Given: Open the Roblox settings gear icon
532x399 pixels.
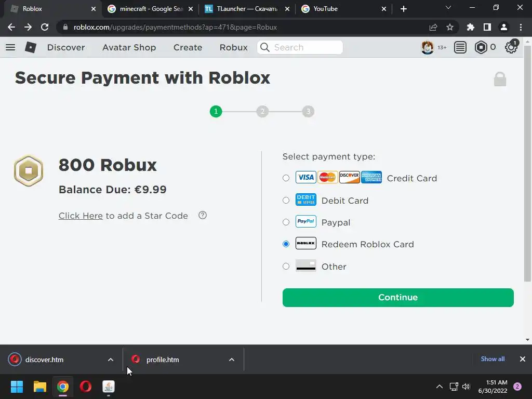Looking at the screenshot, I should 511,47.
